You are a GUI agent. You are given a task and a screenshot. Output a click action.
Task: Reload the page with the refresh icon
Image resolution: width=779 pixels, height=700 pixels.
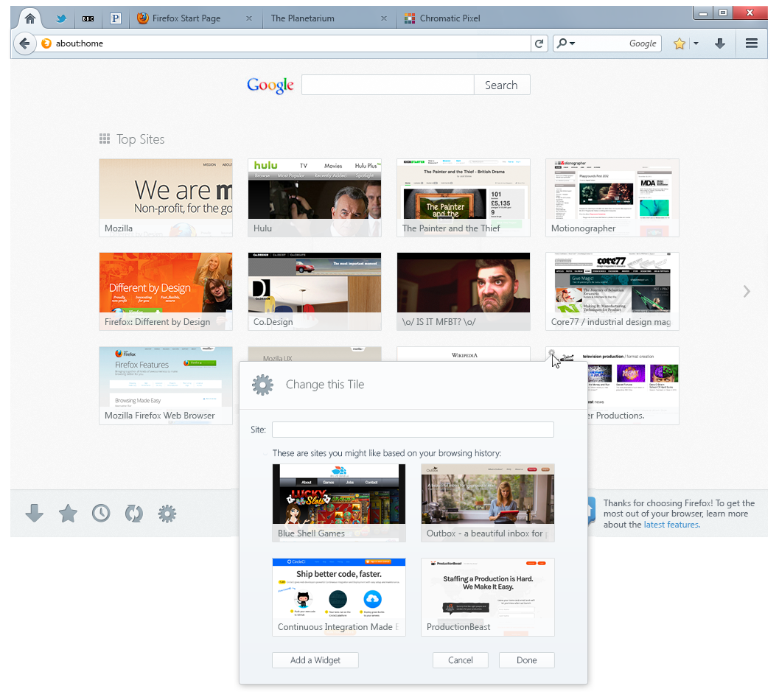tap(539, 43)
